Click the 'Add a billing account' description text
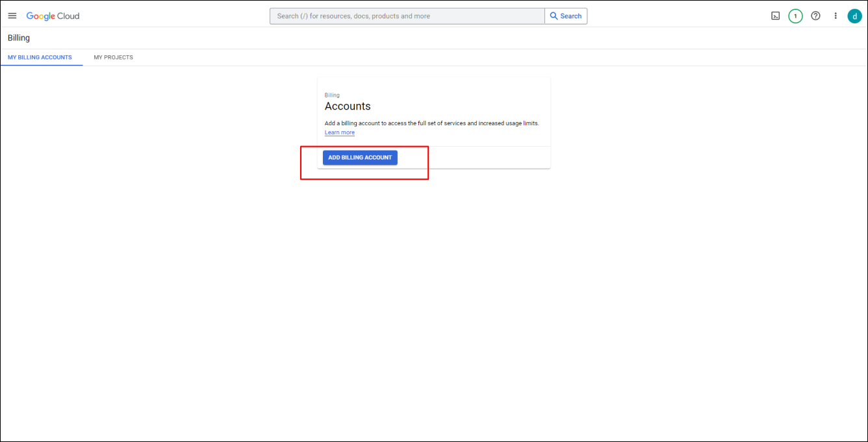This screenshot has width=868, height=442. pyautogui.click(x=431, y=123)
